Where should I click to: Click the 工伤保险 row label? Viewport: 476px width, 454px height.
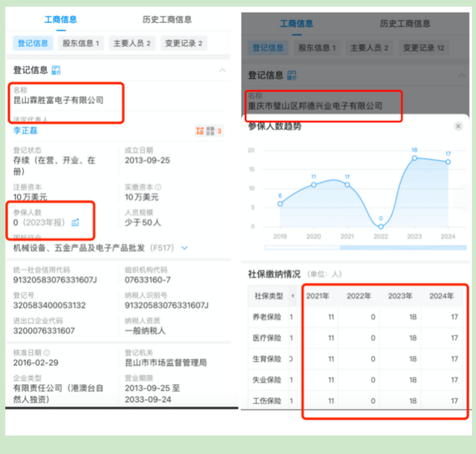(x=267, y=401)
